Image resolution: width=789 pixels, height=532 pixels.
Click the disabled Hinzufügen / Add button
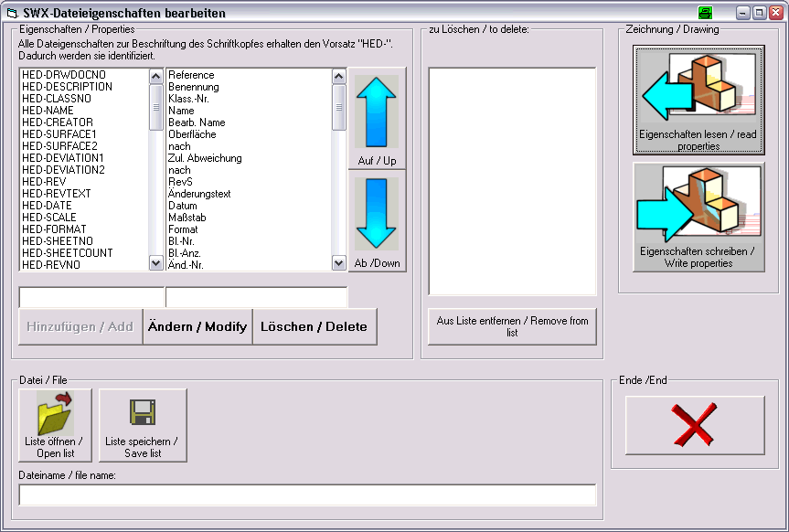(x=80, y=326)
